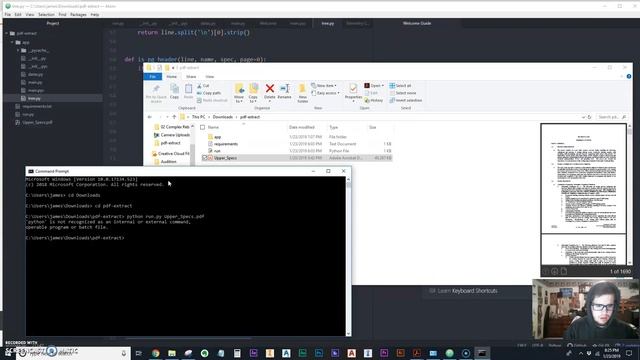Uncheck the Upper_Specs file checkbox
Viewport: 640px width, 360px height.
[204, 158]
